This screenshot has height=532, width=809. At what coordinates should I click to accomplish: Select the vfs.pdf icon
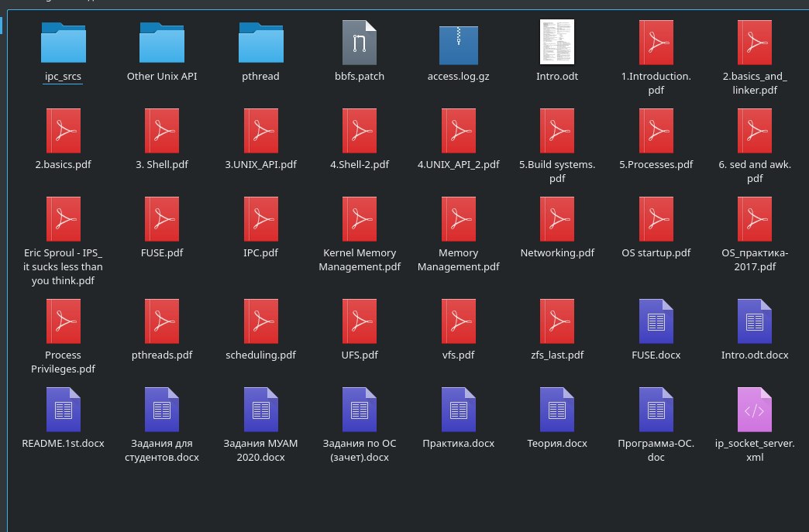click(x=458, y=321)
